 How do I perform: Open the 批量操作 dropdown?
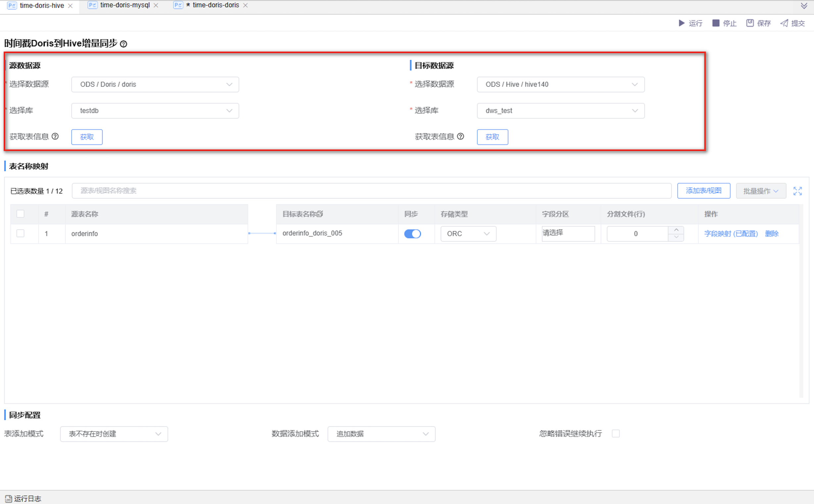pyautogui.click(x=761, y=191)
